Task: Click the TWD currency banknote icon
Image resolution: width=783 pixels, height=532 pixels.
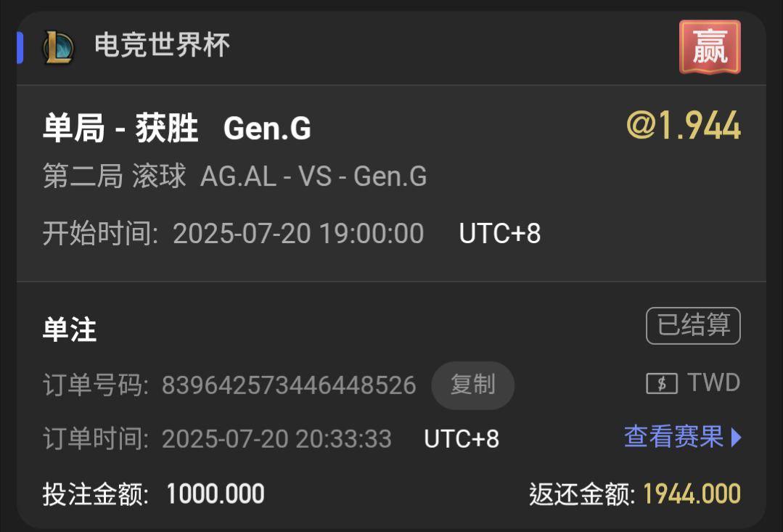Action: 662,384
